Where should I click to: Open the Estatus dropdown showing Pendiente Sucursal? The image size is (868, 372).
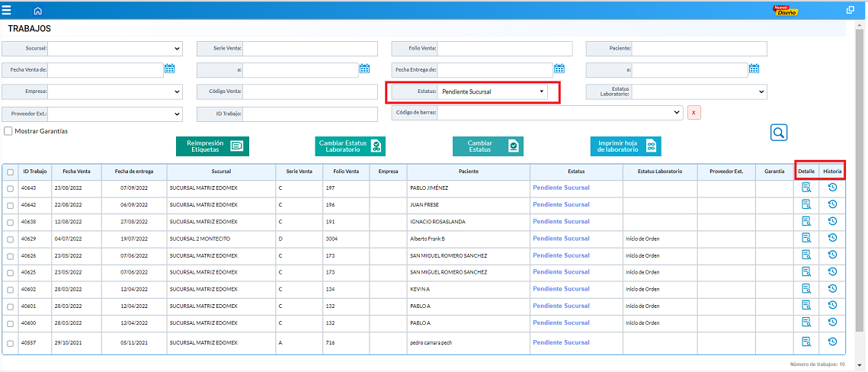(492, 91)
